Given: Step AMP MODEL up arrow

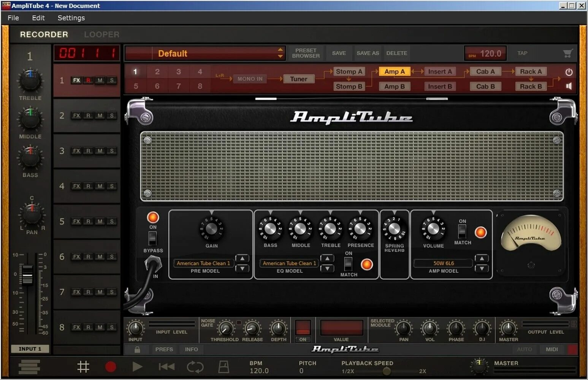Looking at the screenshot, I should 482,258.
